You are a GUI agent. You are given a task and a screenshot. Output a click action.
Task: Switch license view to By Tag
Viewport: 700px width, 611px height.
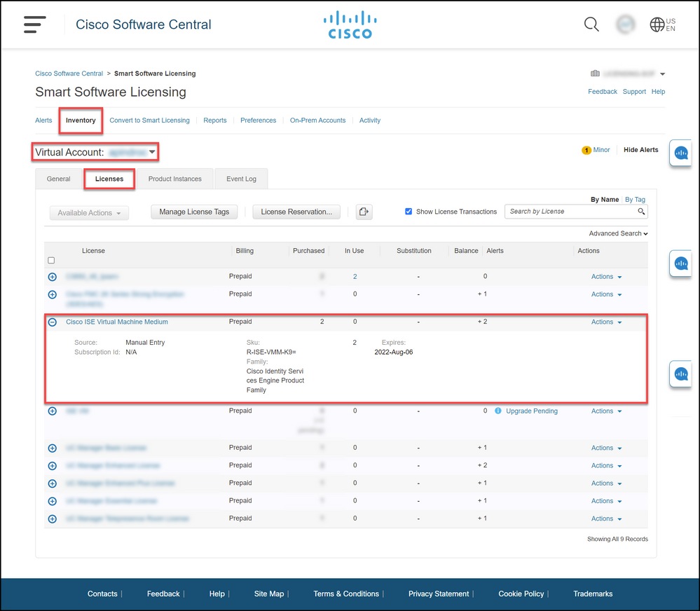[x=635, y=200]
